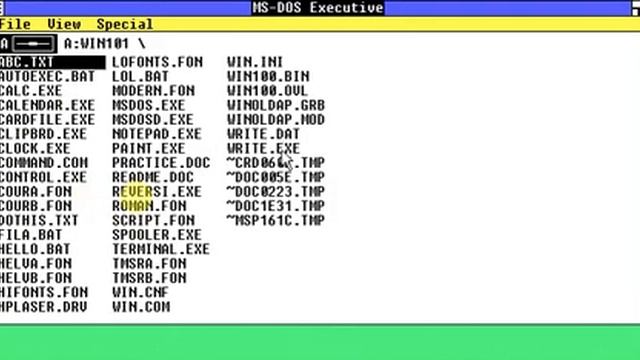
Task: Select TMSRA.FON font file
Action: click(149, 263)
